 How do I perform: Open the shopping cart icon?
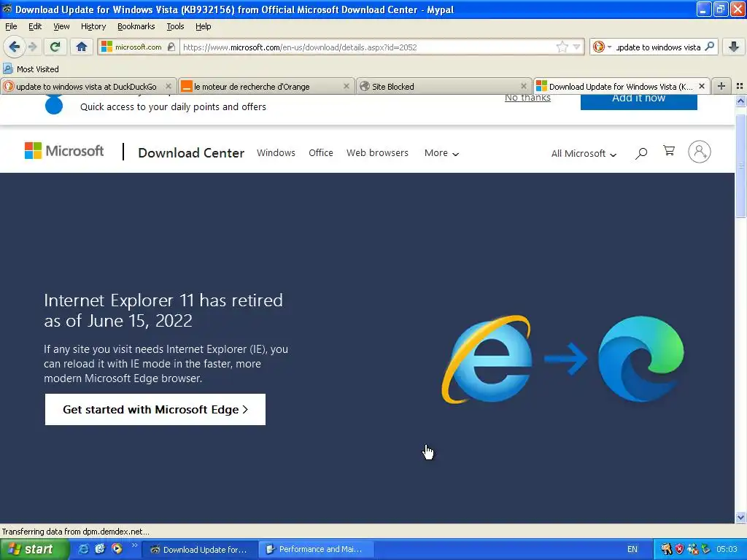click(x=669, y=151)
